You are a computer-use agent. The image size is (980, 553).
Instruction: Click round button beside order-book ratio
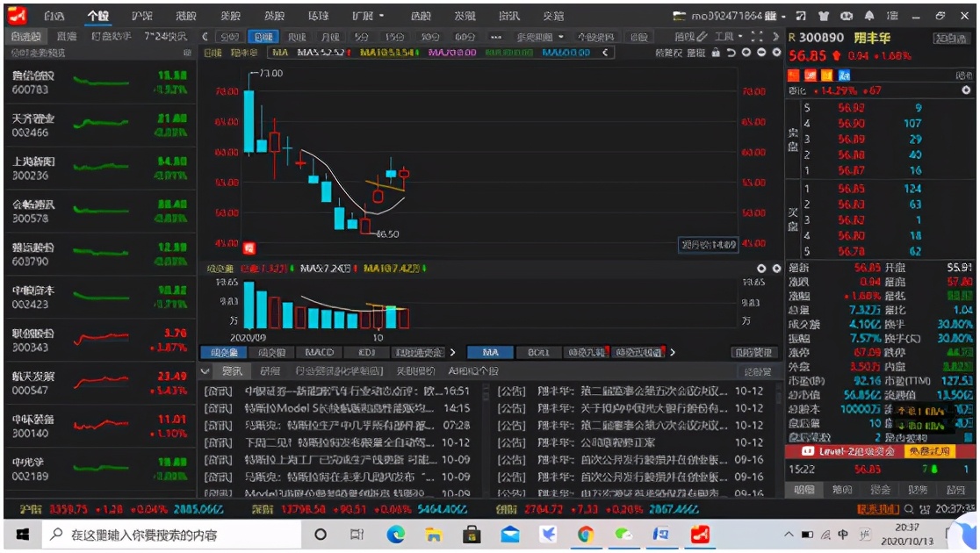pyautogui.click(x=966, y=90)
